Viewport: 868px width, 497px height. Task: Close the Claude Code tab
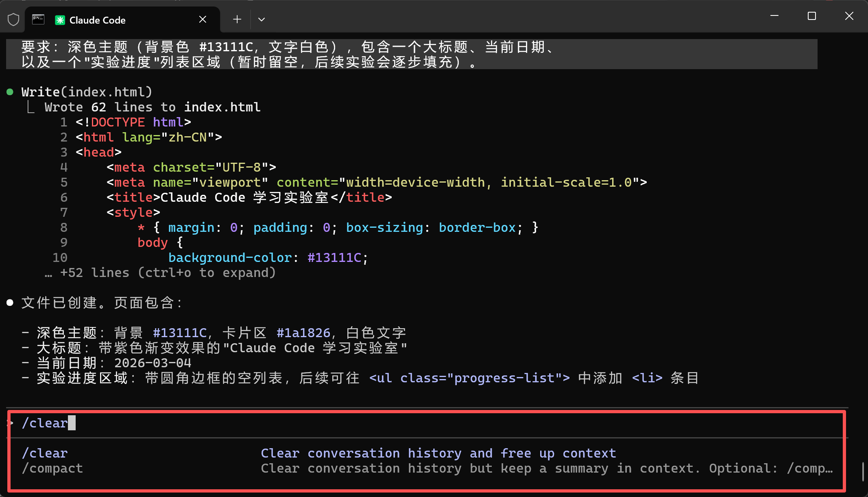click(203, 20)
